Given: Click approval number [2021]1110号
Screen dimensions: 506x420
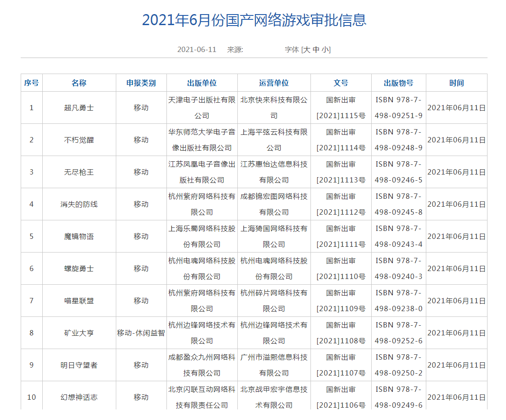Looking at the screenshot, I should coord(341,276).
